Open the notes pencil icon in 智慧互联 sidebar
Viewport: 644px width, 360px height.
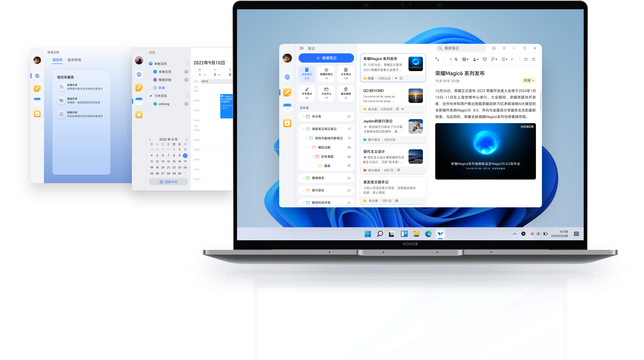tap(37, 88)
